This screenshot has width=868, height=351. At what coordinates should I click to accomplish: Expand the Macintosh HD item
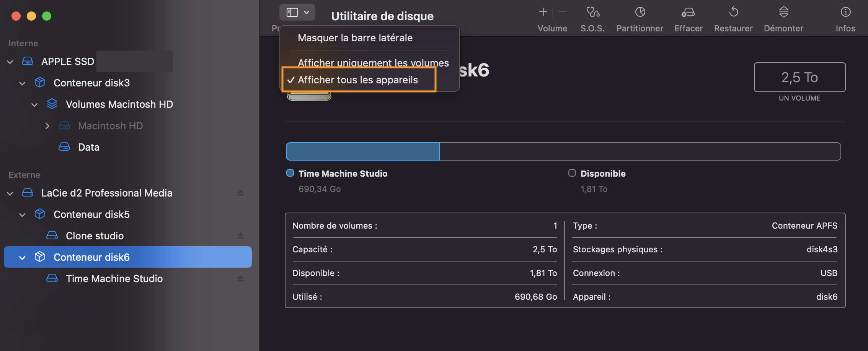tap(47, 126)
